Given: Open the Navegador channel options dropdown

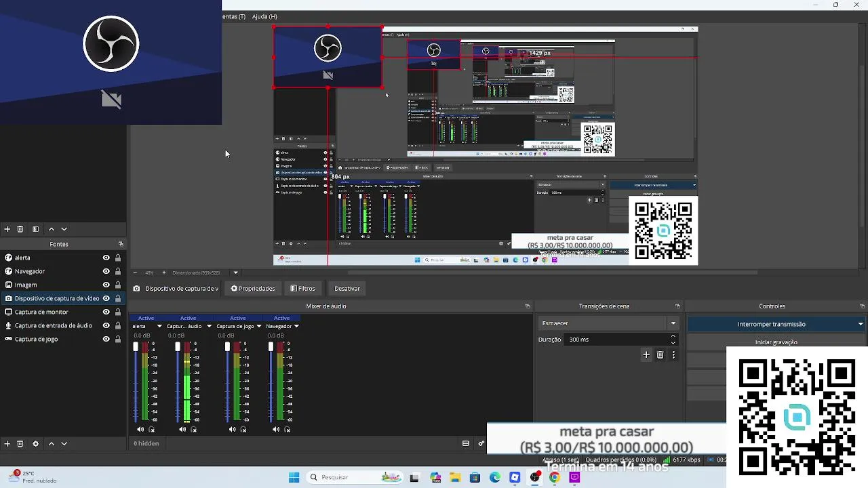Looking at the screenshot, I should 296,326.
